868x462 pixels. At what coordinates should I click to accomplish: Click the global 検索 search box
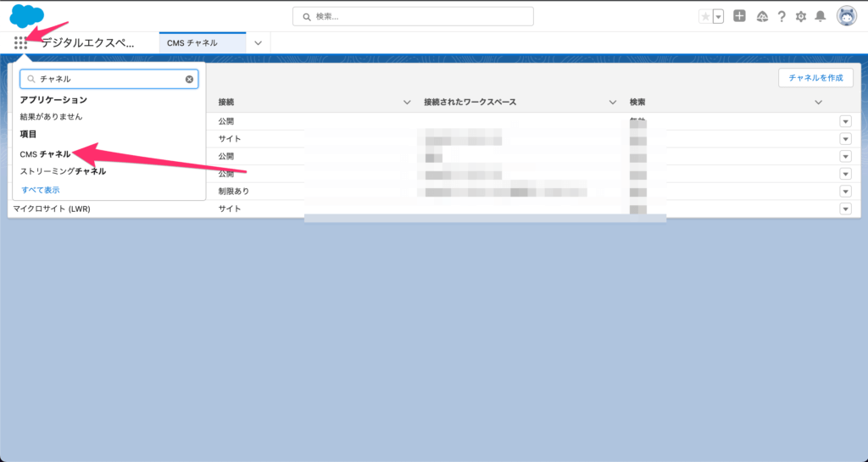pyautogui.click(x=413, y=17)
